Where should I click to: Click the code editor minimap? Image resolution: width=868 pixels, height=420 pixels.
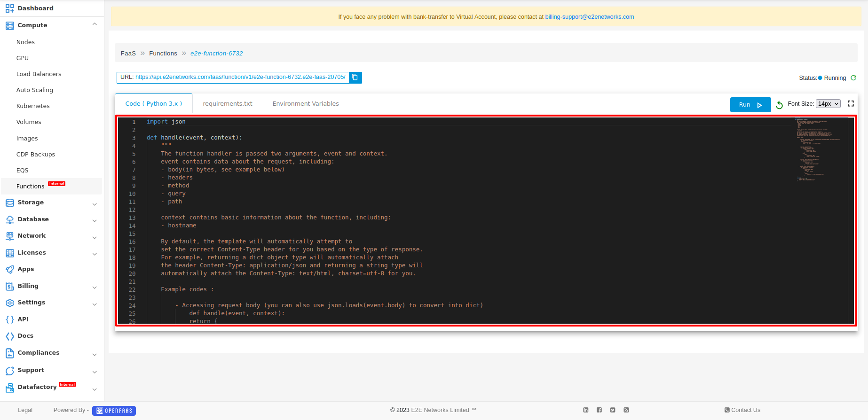click(x=820, y=150)
